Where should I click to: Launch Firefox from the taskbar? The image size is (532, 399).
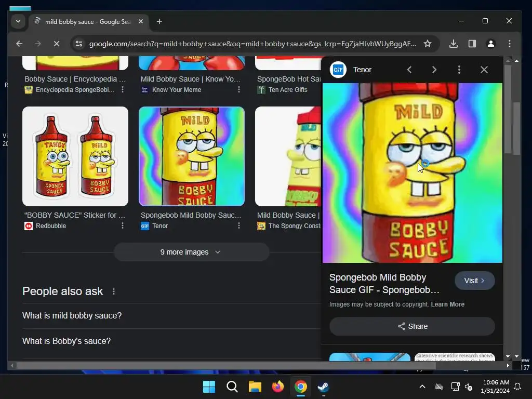pyautogui.click(x=278, y=387)
